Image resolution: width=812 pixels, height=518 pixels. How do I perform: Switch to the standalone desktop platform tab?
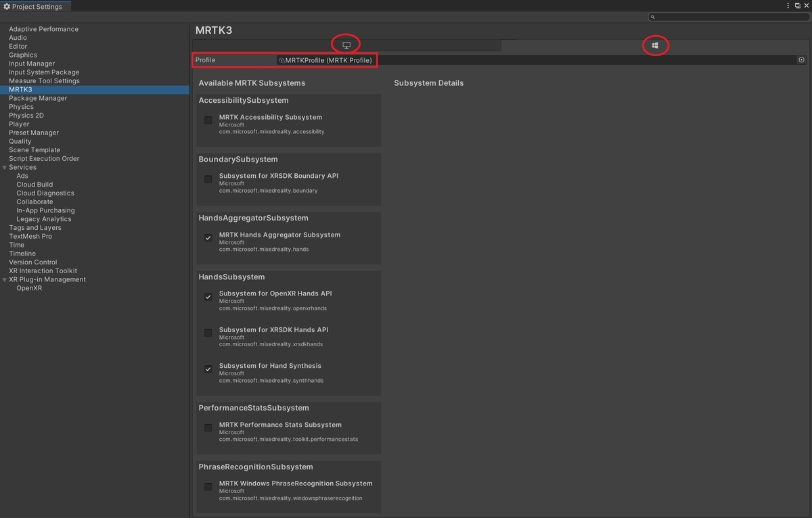pyautogui.click(x=346, y=45)
